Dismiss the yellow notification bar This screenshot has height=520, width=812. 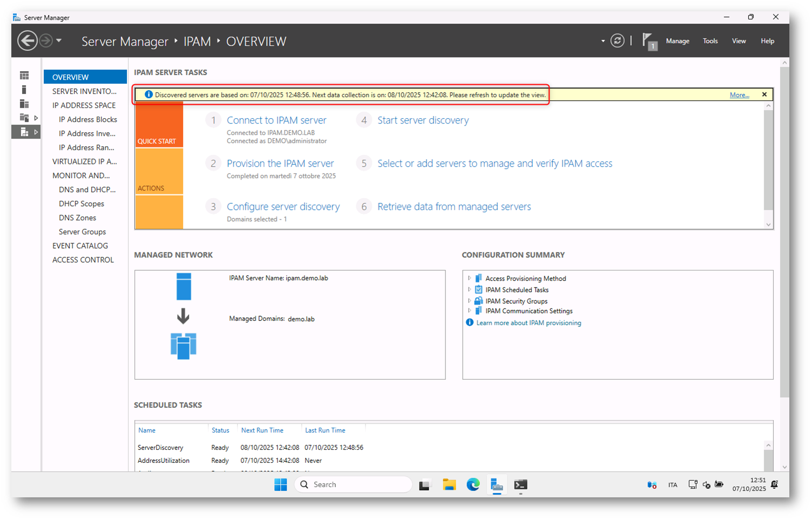coord(764,94)
